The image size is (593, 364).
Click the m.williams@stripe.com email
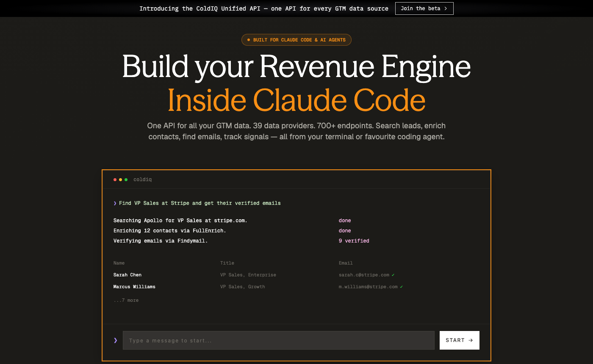pos(368,287)
